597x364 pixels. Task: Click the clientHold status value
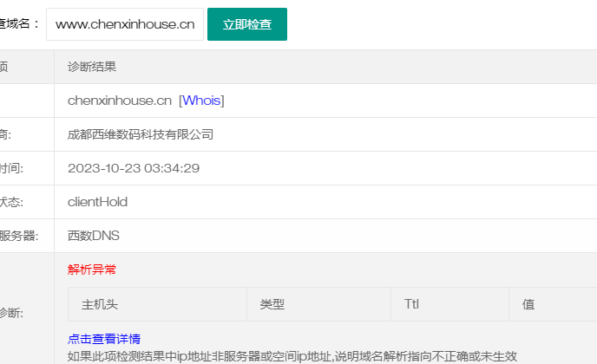click(97, 202)
